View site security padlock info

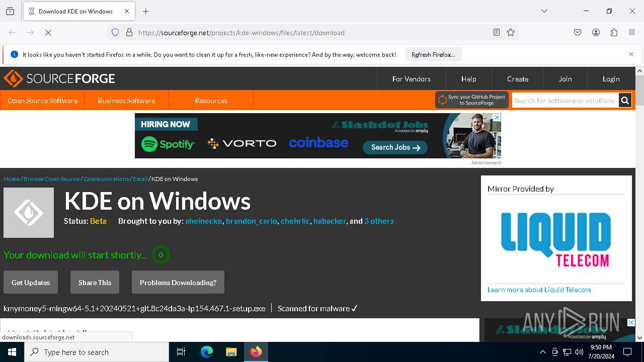pyautogui.click(x=129, y=33)
